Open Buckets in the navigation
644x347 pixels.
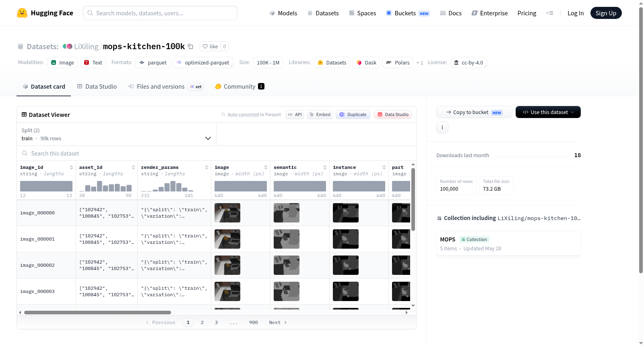pos(408,13)
